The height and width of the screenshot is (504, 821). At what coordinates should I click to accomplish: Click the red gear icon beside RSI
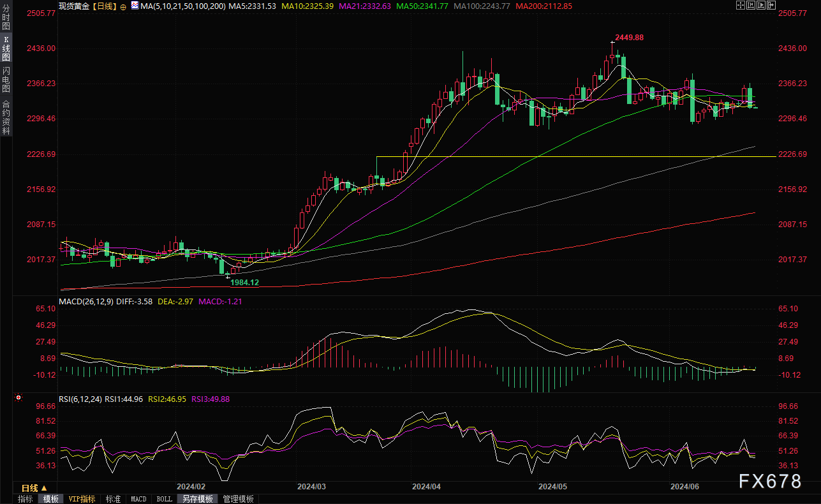click(18, 397)
